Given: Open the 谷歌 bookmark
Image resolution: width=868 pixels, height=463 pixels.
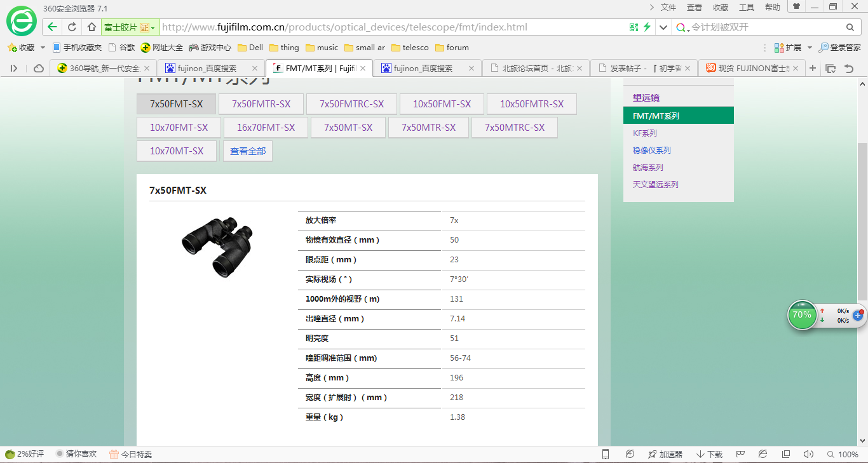Looking at the screenshot, I should click(x=122, y=48).
